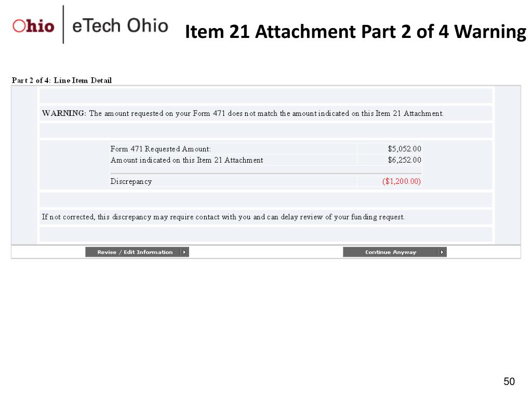Click the Form 471 Requested Amount value
This screenshot has width=532, height=399.
tap(404, 149)
